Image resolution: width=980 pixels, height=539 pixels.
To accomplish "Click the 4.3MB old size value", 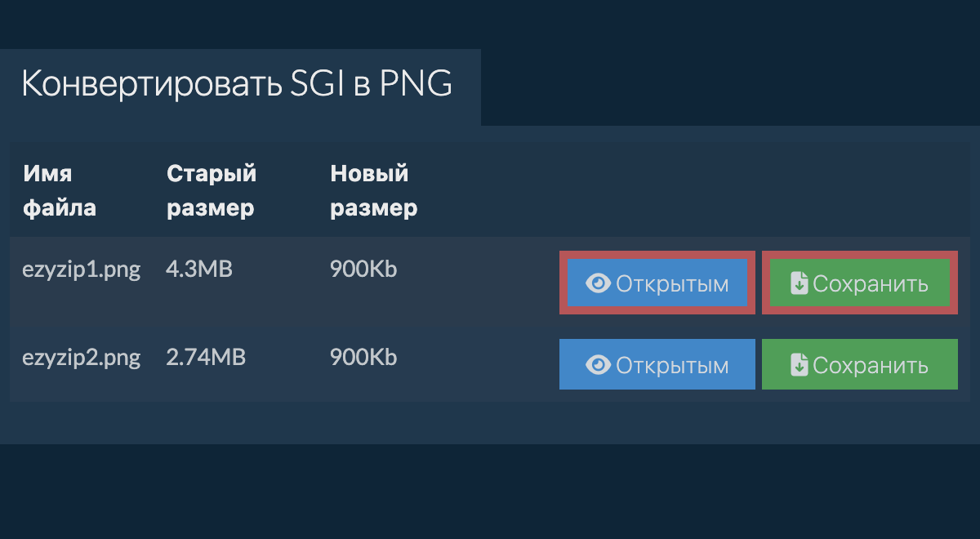I will 198,269.
